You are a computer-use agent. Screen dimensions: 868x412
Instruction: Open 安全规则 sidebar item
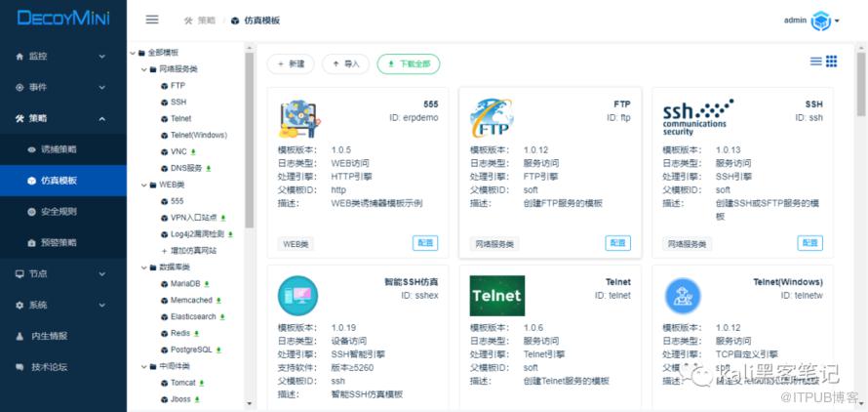[x=63, y=212]
